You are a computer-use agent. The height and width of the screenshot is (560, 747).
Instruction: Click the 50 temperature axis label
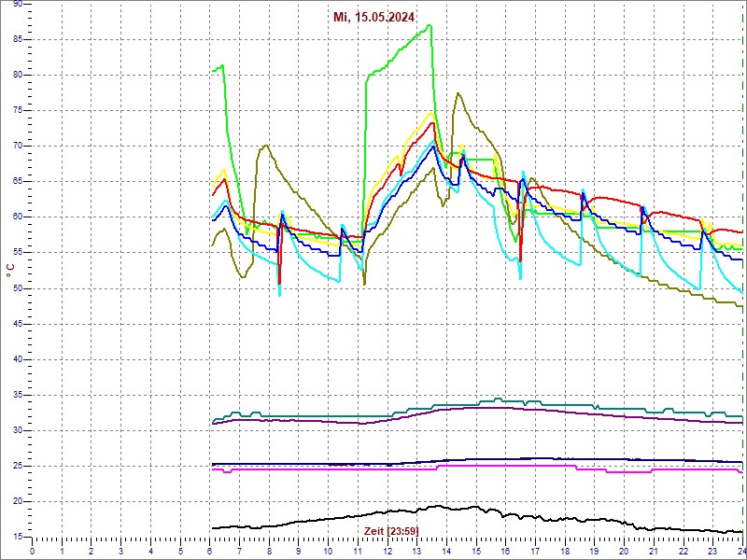(17, 288)
